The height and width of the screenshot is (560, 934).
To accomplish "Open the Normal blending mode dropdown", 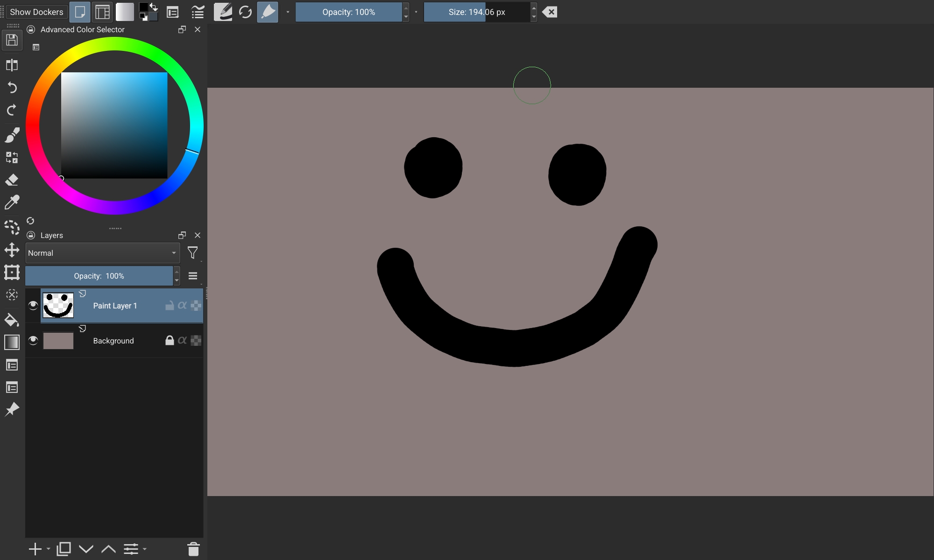I will 102,253.
